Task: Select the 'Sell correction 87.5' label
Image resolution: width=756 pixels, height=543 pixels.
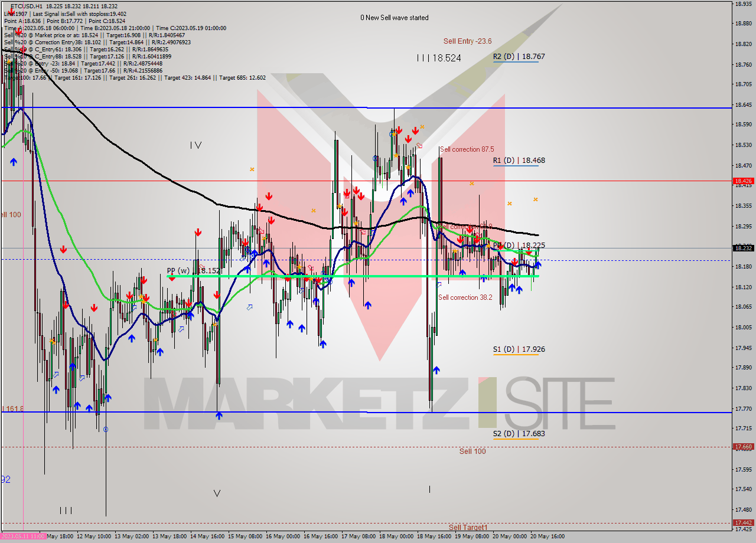Action: [467, 149]
